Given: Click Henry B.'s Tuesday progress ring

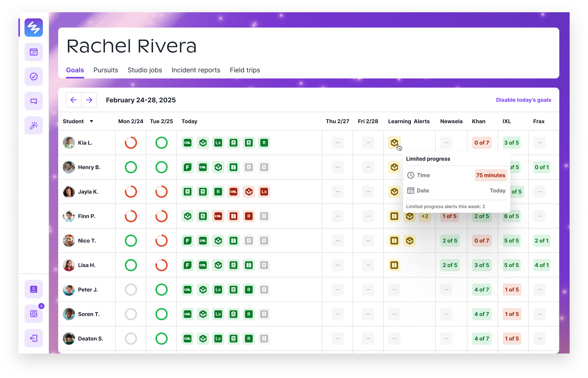Looking at the screenshot, I should point(162,167).
